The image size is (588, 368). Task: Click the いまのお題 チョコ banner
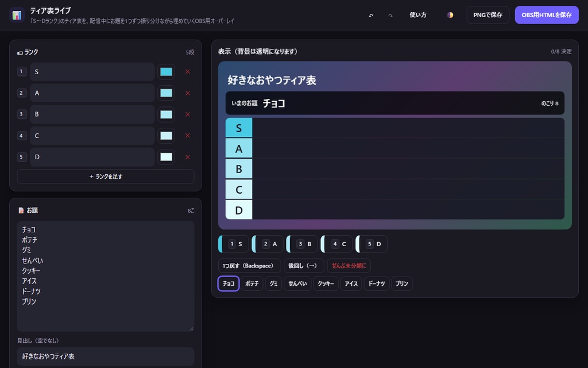click(x=395, y=103)
